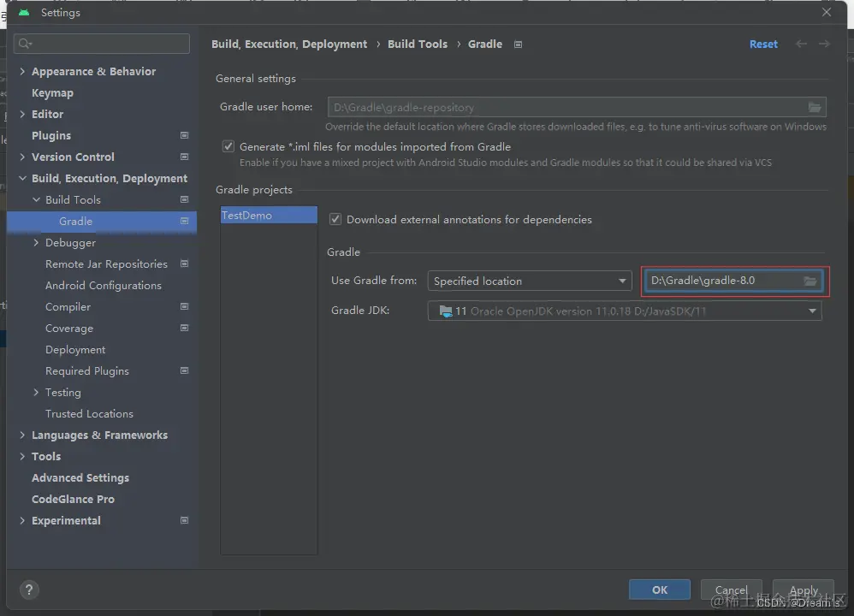Click project-level marker icon next to Experimental
Viewport: 854px width, 616px height.
[185, 521]
